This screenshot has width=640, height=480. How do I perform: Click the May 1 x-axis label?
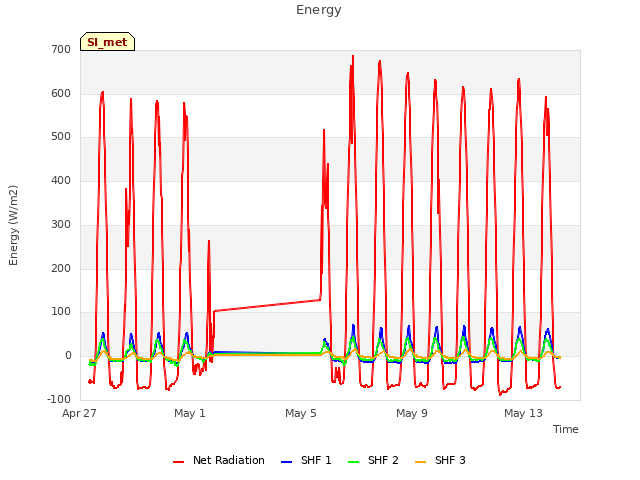pos(190,413)
